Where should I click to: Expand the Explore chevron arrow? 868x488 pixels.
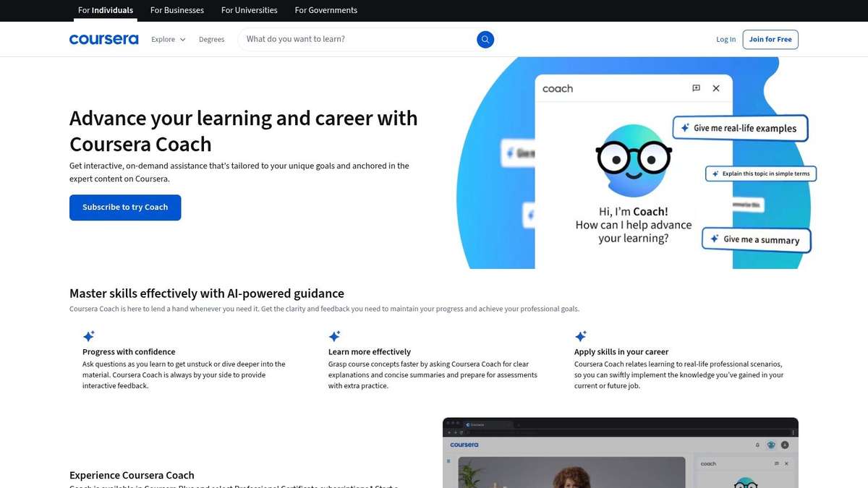point(182,39)
